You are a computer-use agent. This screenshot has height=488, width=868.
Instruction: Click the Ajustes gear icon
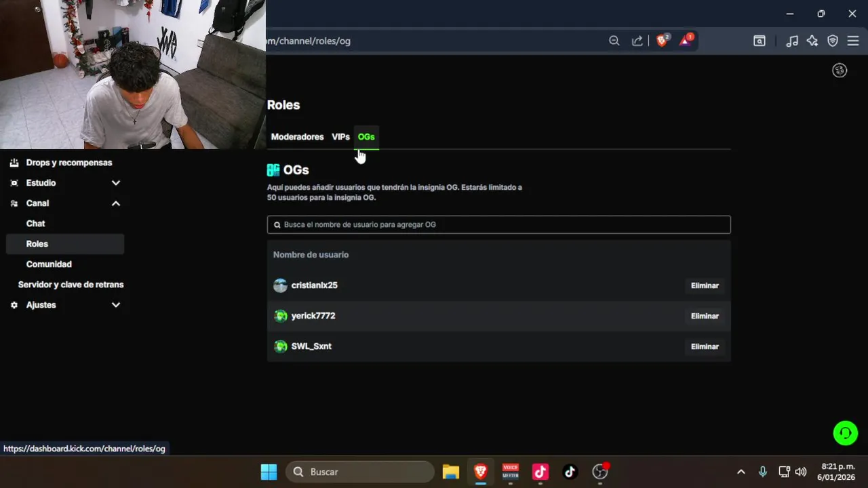point(14,305)
